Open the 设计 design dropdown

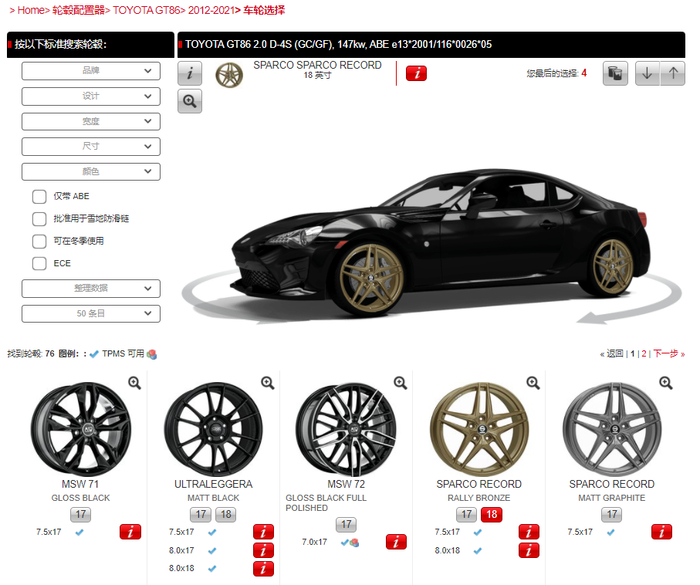click(91, 96)
